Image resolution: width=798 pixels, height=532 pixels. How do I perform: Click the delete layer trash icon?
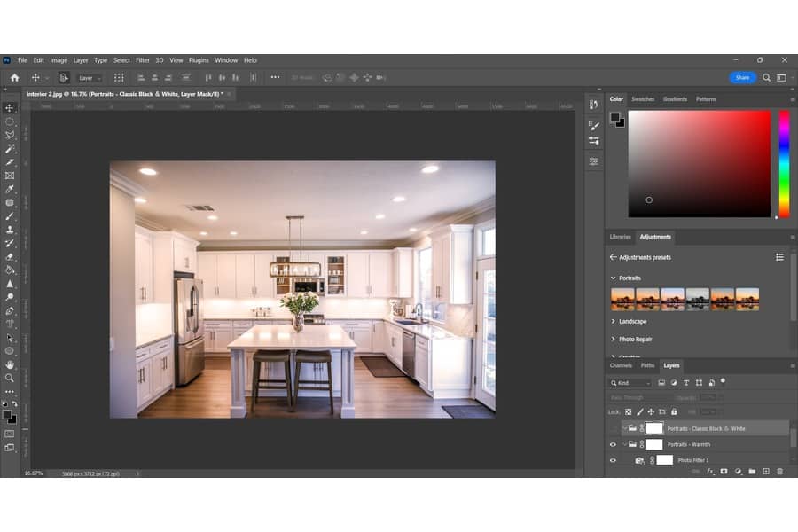click(x=779, y=472)
